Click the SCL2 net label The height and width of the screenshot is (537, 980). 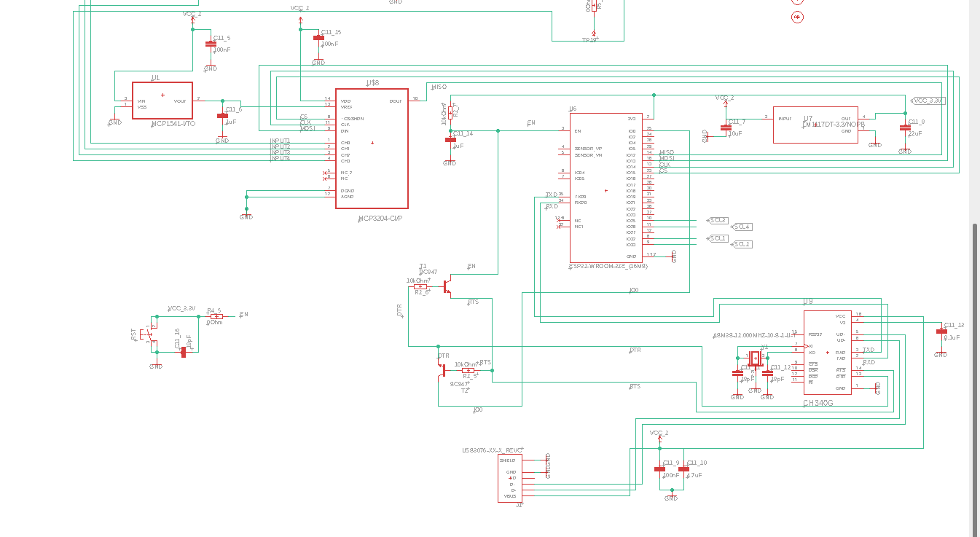741,244
